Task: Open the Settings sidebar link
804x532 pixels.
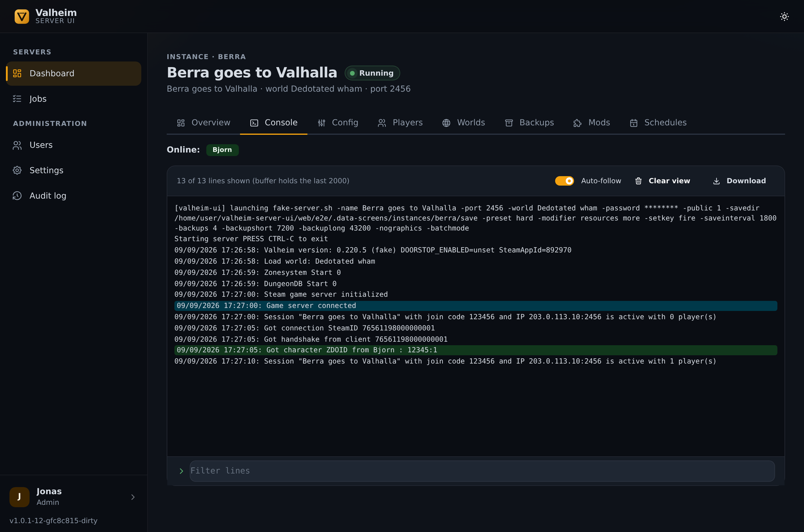Action: coord(73,170)
